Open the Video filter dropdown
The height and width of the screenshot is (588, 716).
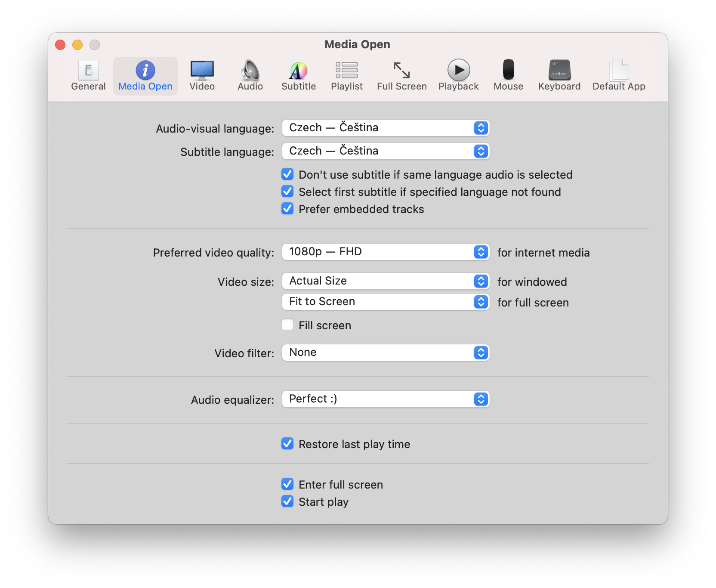click(x=386, y=353)
